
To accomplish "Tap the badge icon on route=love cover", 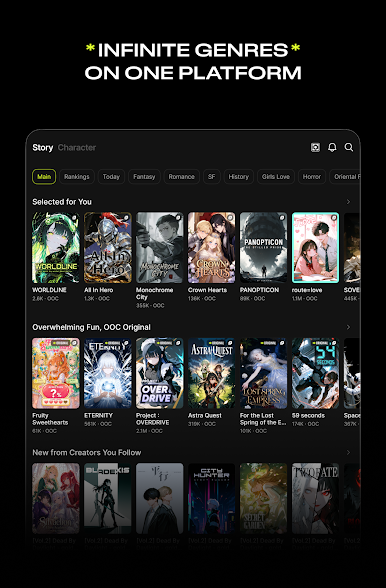I will pos(333,218).
